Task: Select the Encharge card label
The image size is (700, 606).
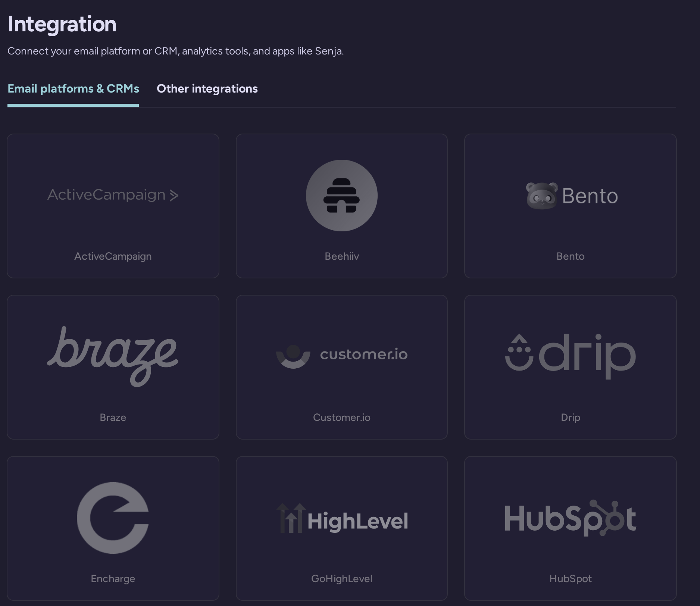Action: 113,579
